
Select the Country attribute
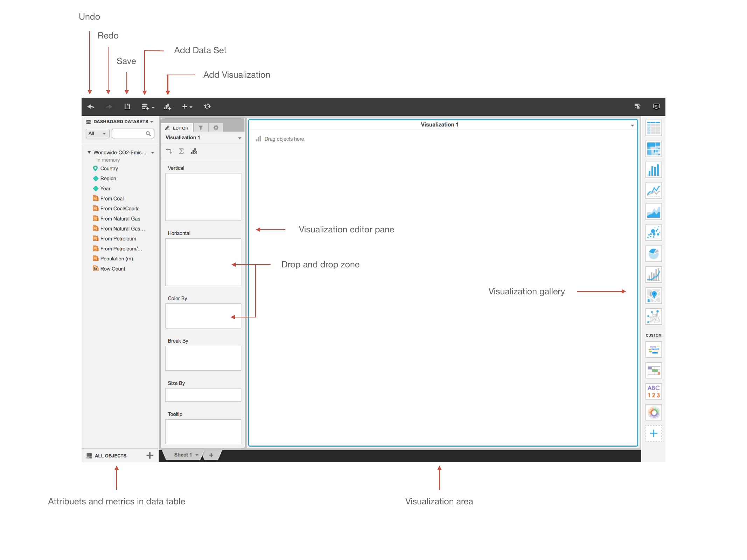tap(105, 169)
